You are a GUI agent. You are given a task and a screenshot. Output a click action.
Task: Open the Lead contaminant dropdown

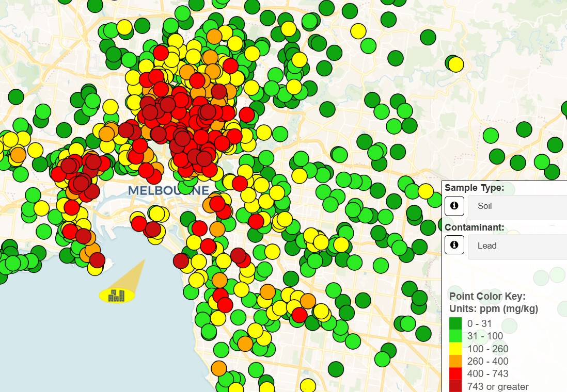click(x=516, y=246)
